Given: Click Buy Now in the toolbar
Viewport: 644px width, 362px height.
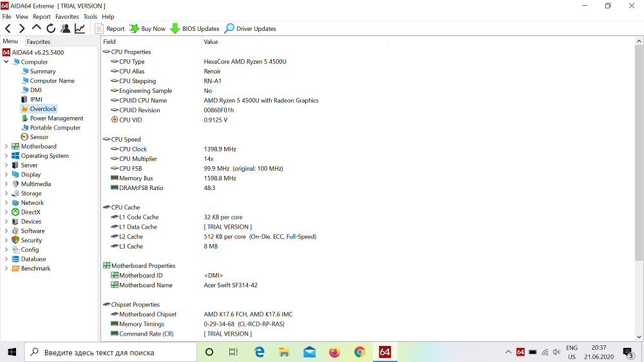Looking at the screenshot, I should coord(147,29).
